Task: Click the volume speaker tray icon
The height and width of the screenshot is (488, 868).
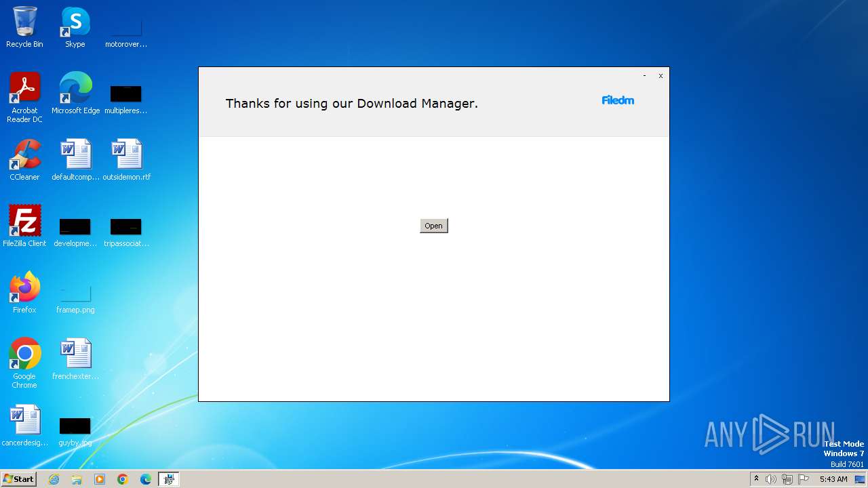Action: (771, 479)
